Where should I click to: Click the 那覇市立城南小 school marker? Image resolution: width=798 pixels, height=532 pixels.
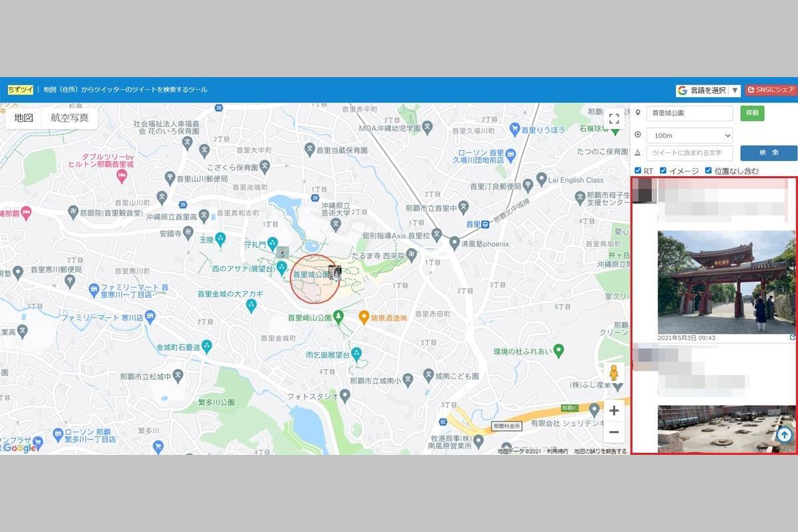408,379
